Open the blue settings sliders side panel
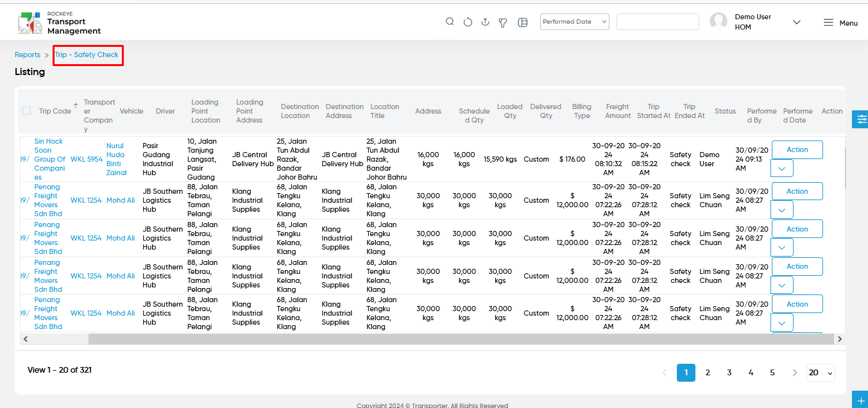This screenshot has height=408, width=868. 860,119
